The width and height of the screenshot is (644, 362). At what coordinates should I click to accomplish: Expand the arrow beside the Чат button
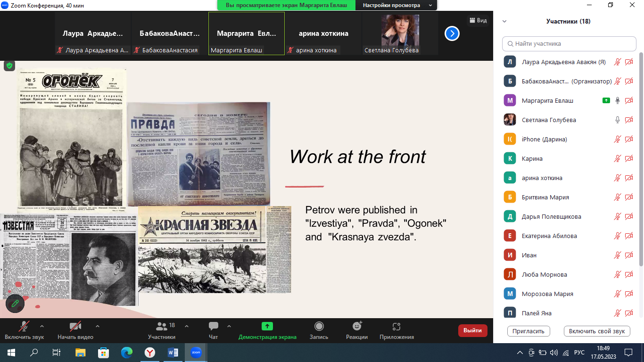(229, 326)
